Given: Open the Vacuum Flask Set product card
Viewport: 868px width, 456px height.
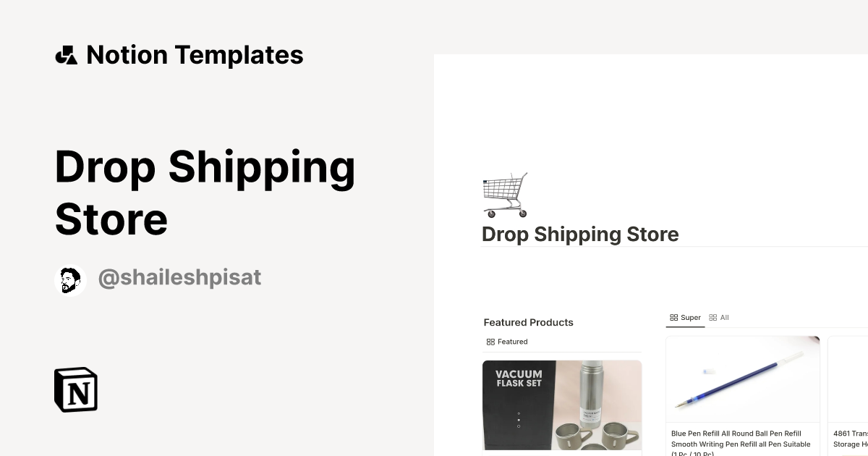Looking at the screenshot, I should 562,405.
